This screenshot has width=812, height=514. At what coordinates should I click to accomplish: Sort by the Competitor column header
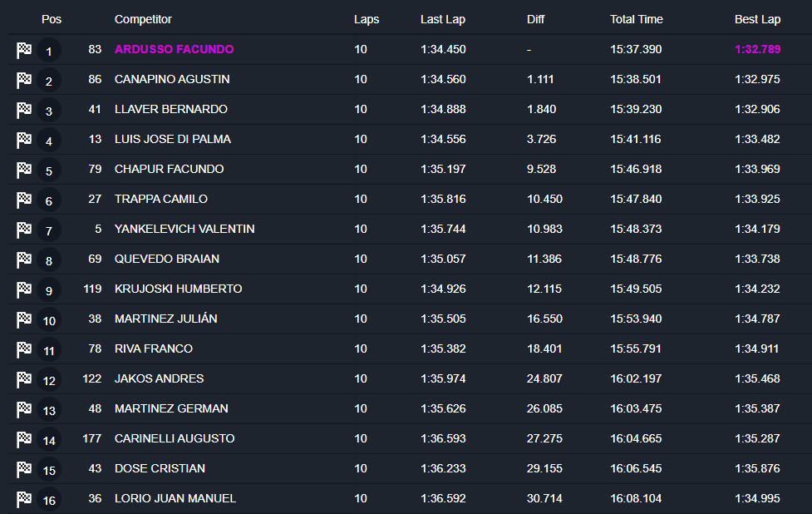click(x=143, y=19)
